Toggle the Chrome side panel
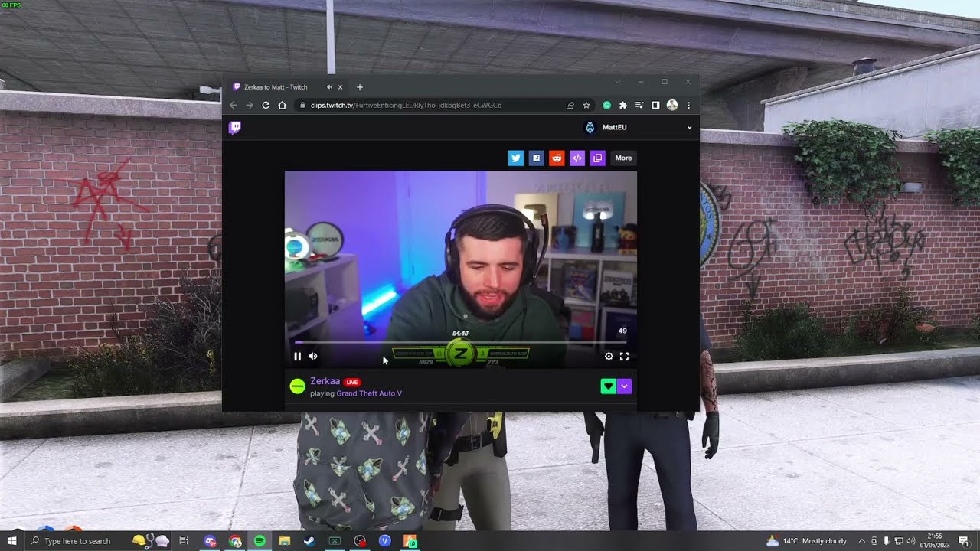 [655, 105]
